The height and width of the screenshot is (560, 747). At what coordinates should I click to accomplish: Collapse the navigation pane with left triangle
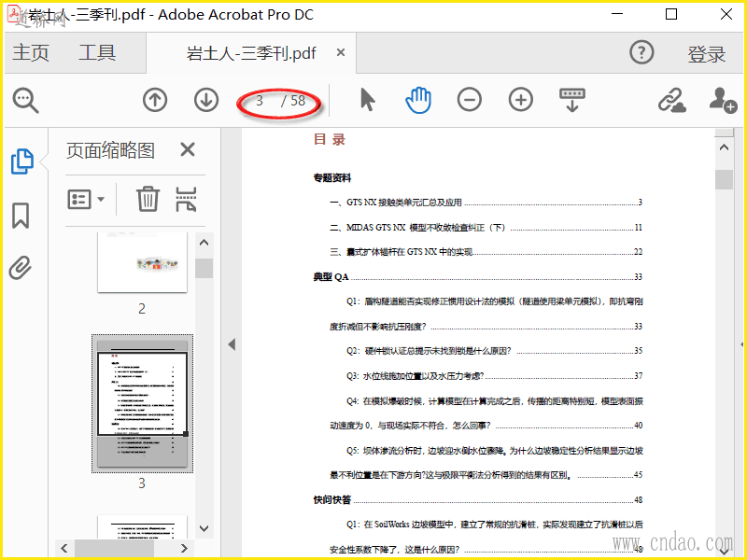[232, 344]
